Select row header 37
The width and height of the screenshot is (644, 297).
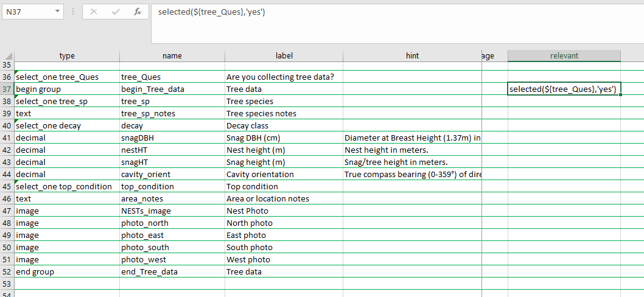click(7, 89)
